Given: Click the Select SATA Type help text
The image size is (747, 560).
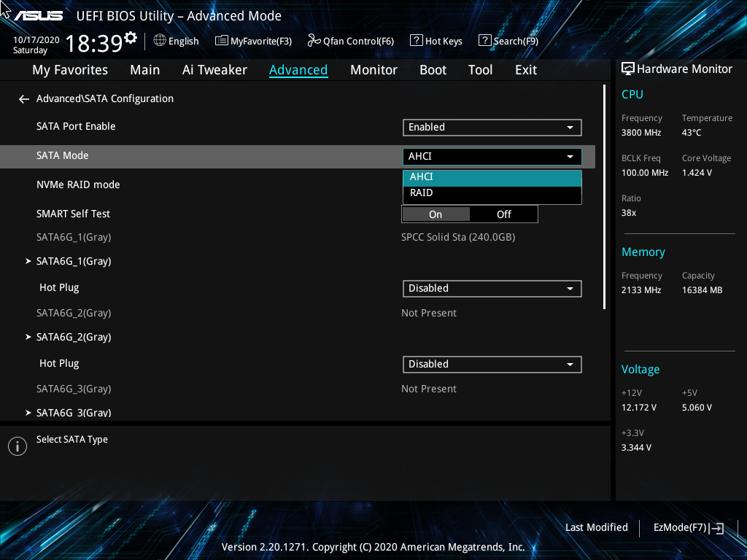Looking at the screenshot, I should (x=72, y=440).
